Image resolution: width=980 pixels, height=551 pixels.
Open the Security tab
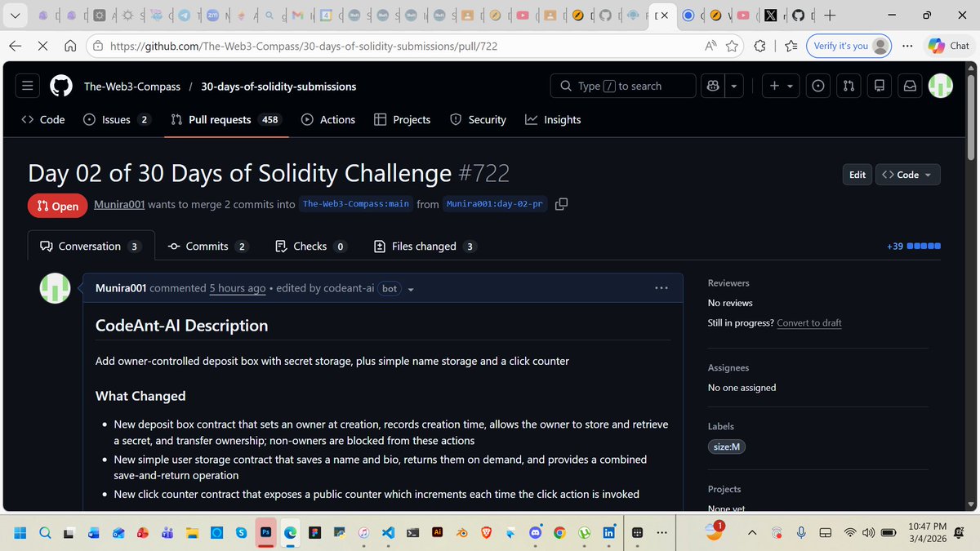click(479, 119)
